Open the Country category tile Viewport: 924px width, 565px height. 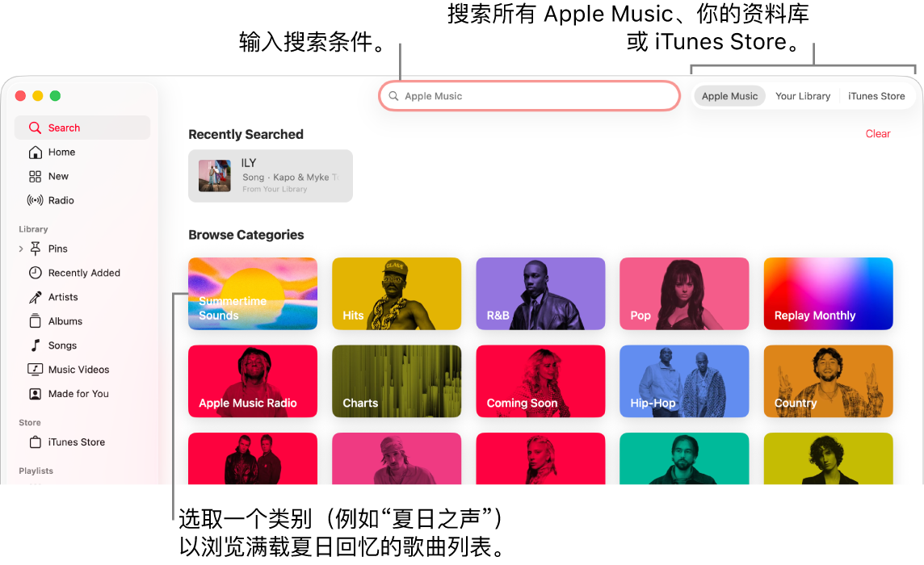[x=828, y=381]
